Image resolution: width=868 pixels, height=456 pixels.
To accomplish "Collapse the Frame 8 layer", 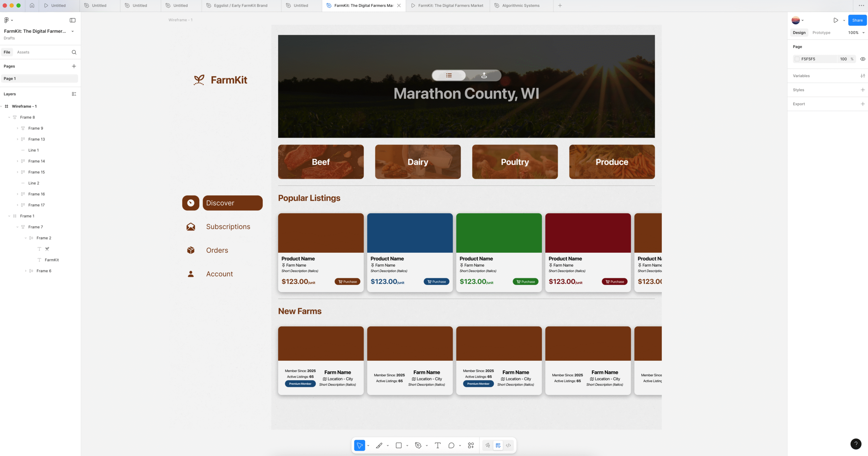I will (9, 117).
